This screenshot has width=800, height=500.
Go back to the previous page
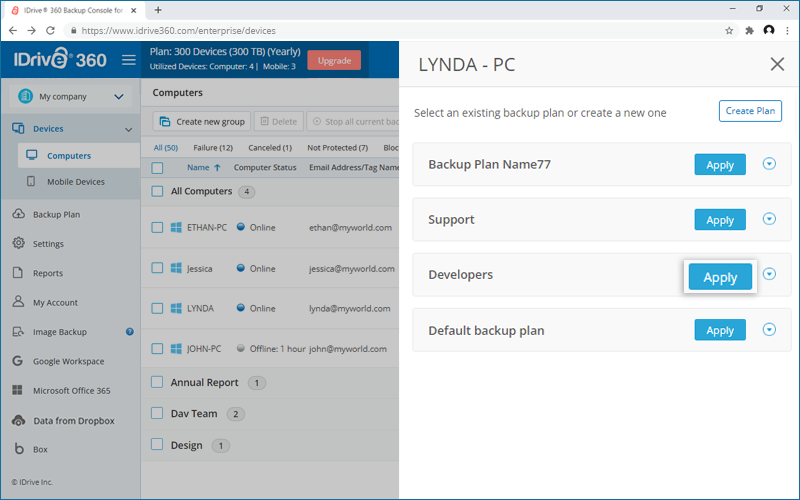point(13,31)
